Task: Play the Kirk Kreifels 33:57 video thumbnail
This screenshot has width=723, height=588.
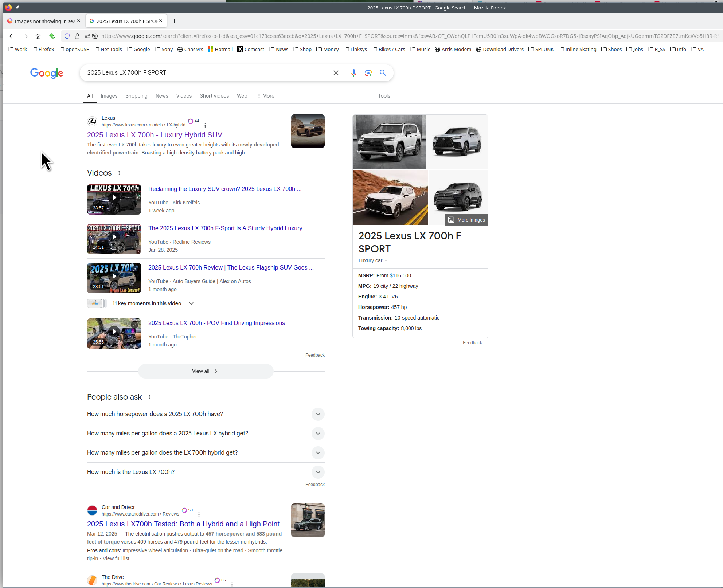Action: (114, 199)
